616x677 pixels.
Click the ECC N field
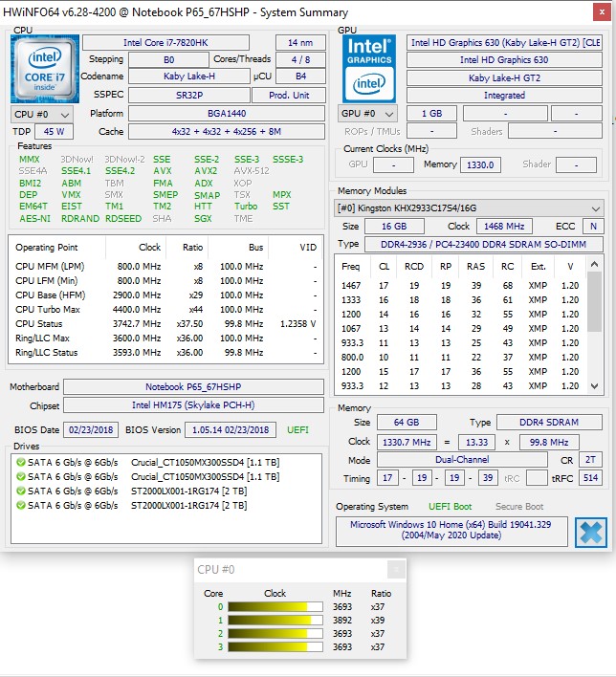(x=593, y=227)
